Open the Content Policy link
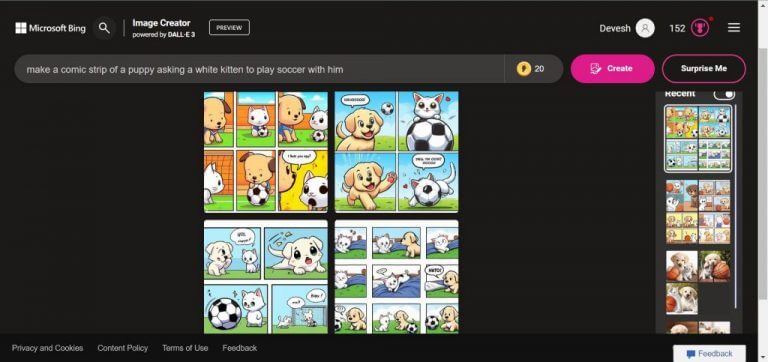 pos(122,348)
